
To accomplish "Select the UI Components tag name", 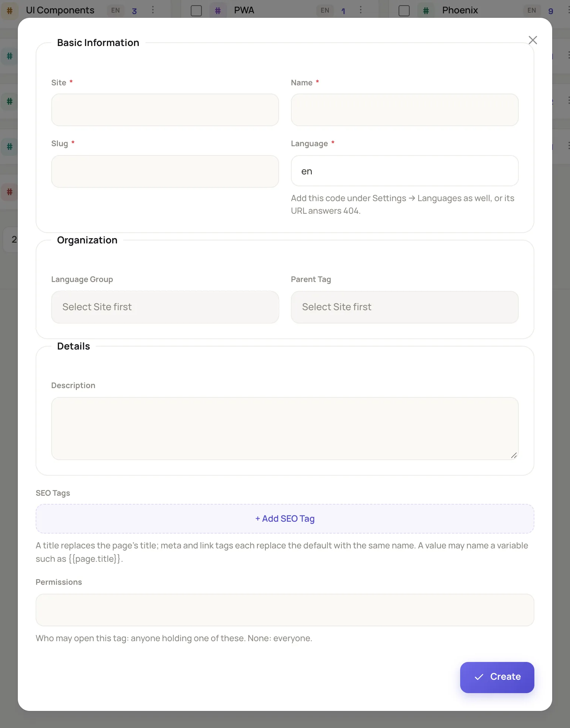I will click(x=60, y=10).
